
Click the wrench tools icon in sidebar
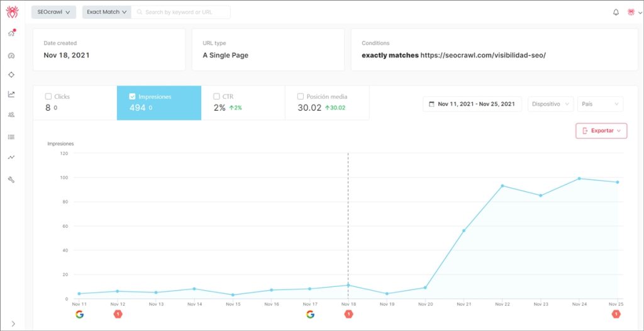click(x=11, y=179)
